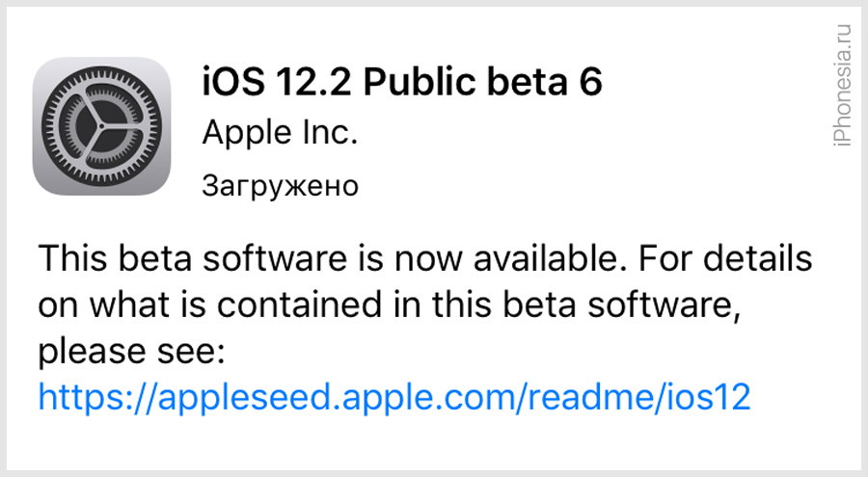Open the appleseed.apple.com readme link
868x477 pixels.
pos(394,396)
